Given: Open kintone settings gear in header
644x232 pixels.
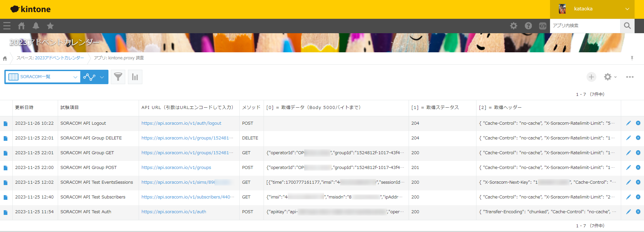Looking at the screenshot, I should coord(514,26).
